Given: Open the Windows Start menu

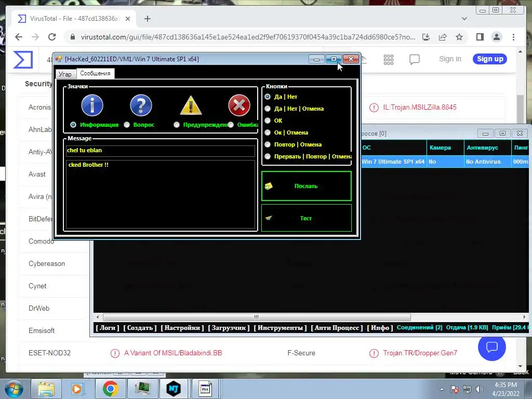Looking at the screenshot, I should point(13,389).
